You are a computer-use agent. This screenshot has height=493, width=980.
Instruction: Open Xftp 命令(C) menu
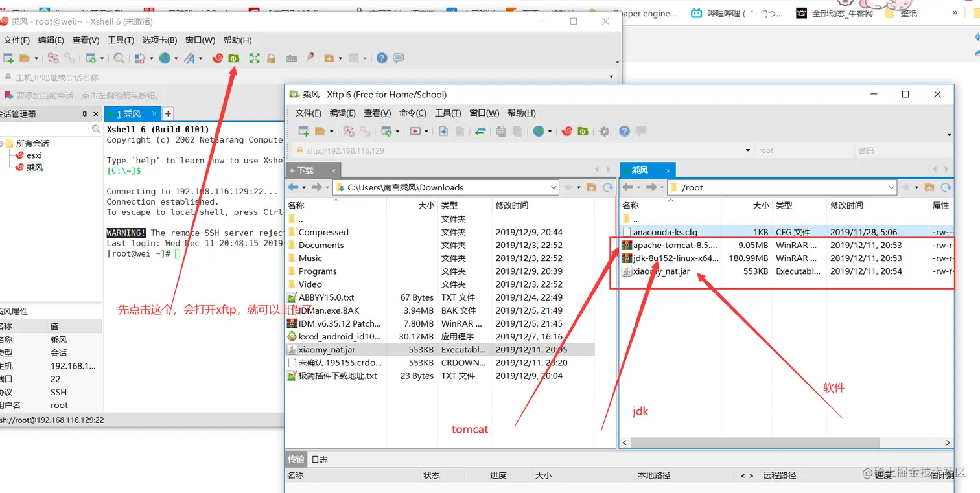tap(413, 113)
